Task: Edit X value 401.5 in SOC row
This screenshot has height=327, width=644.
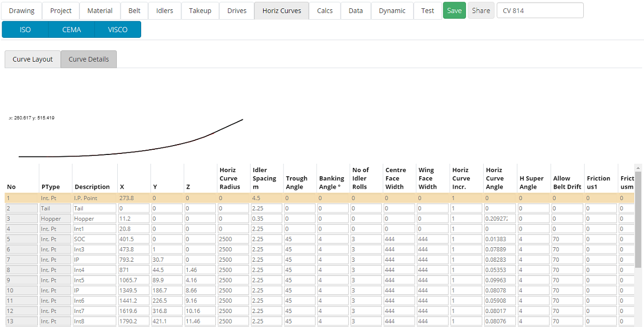Action: (134, 239)
